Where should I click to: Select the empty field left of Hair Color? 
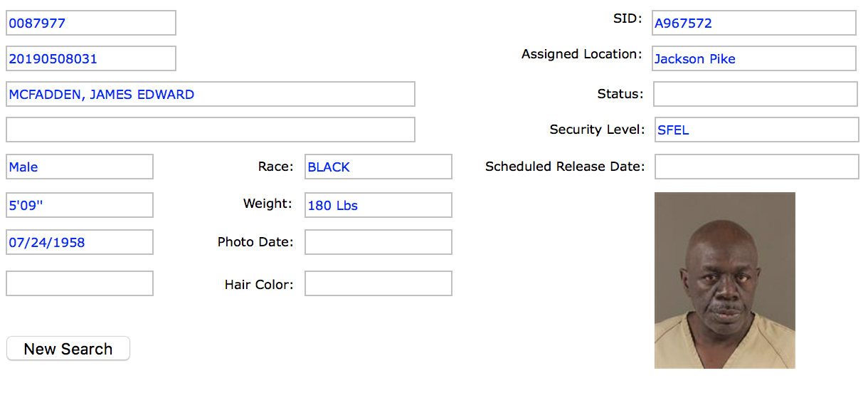point(80,283)
